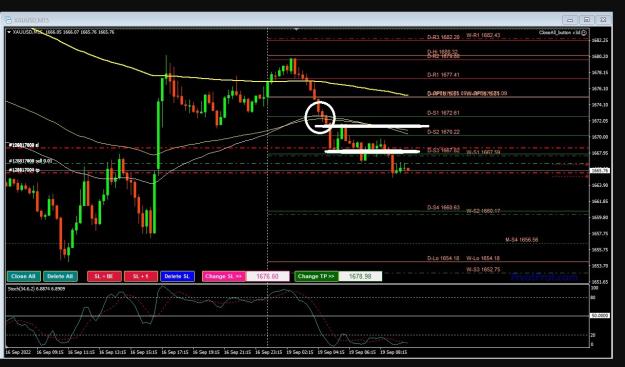
Task: Click the 16 Sep 15:15 time axis label
Action: [x=144, y=352]
